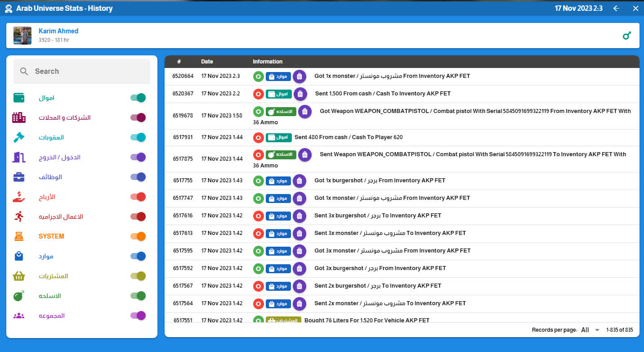Click the cash register icon beside SYSTEM
This screenshot has width=644, height=352.
pos(19,236)
